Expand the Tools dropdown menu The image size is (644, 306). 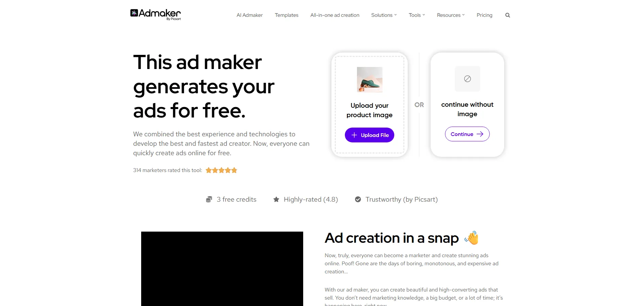pyautogui.click(x=417, y=15)
